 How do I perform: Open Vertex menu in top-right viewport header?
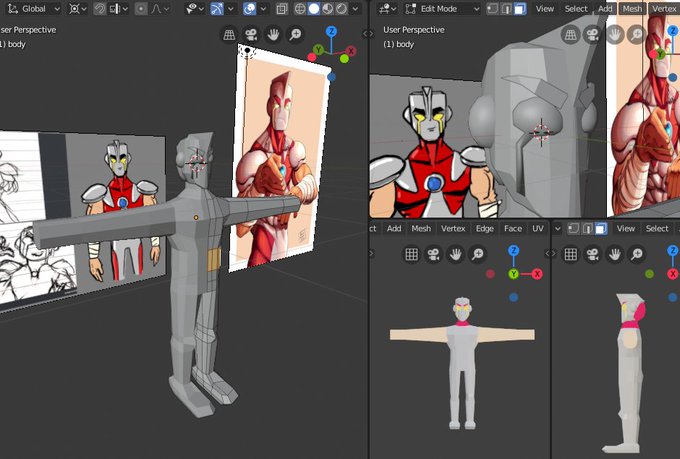[664, 9]
